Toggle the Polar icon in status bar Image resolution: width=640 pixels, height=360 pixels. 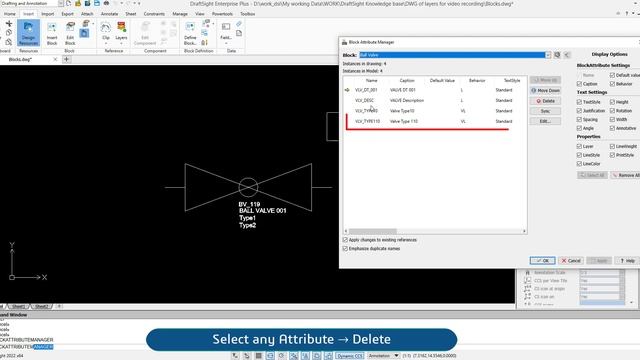coord(282,356)
